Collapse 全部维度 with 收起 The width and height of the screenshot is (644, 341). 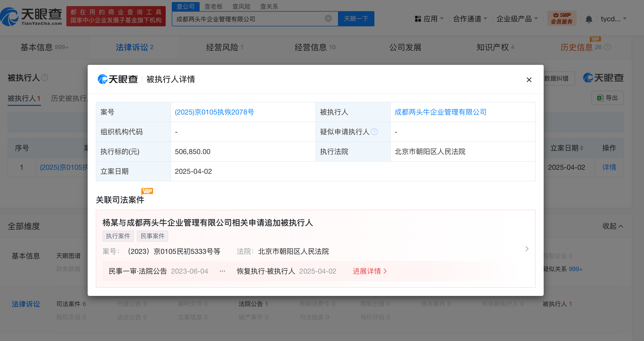pos(613,226)
